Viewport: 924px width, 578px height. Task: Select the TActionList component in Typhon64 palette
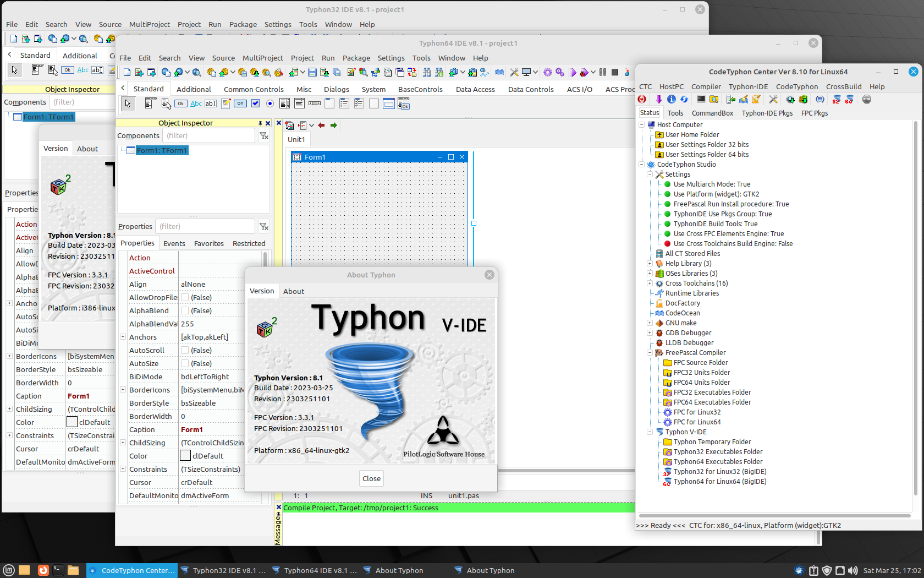coord(404,103)
